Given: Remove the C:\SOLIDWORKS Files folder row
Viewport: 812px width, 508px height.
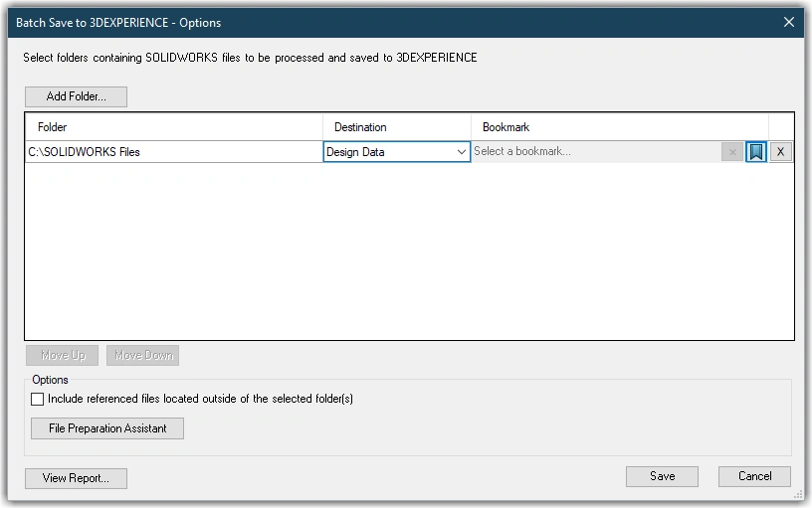Looking at the screenshot, I should click(x=781, y=152).
